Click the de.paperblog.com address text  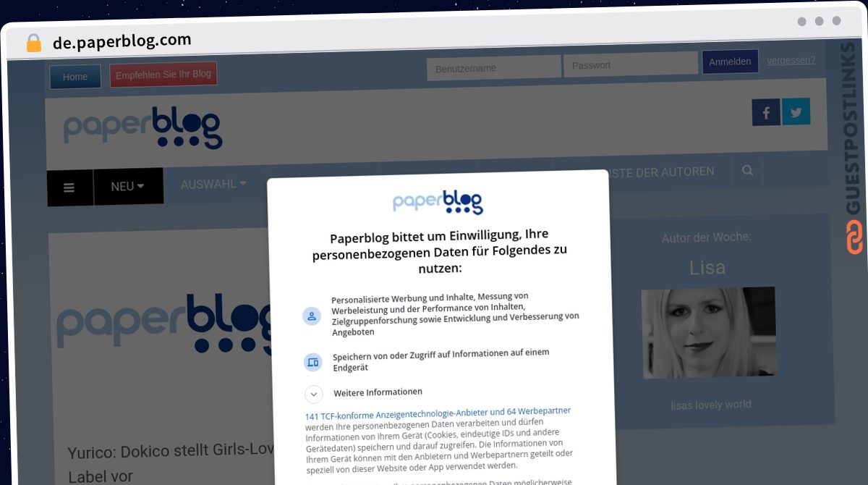click(122, 41)
